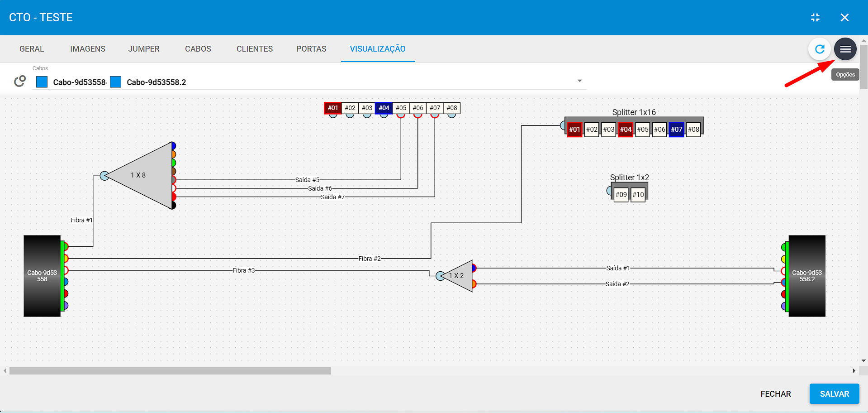868x413 pixels.
Task: Open the IMAGENS tab
Action: click(x=88, y=49)
